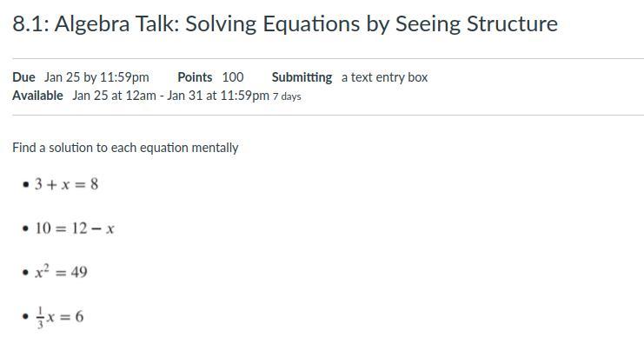Select the due date Jan 25 by 11:59pm
Image resolution: width=644 pixels, height=351 pixels.
click(96, 77)
